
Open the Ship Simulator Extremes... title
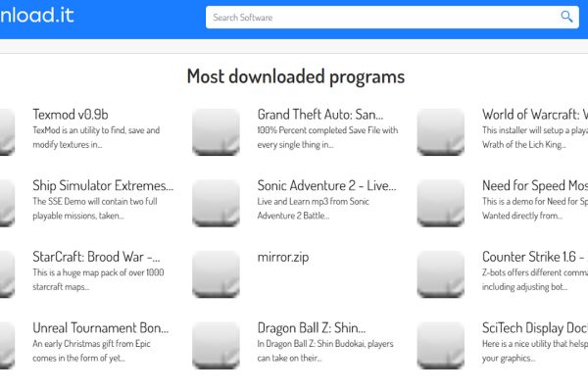[x=103, y=185]
